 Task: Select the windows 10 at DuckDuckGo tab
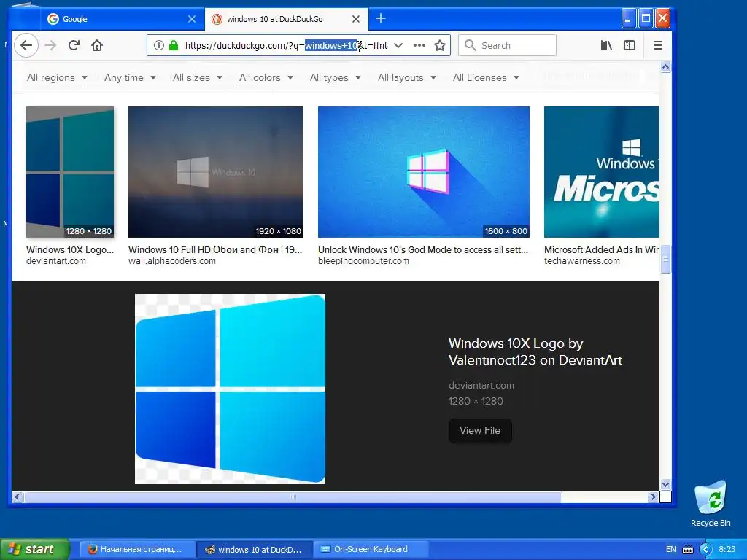[x=287, y=18]
